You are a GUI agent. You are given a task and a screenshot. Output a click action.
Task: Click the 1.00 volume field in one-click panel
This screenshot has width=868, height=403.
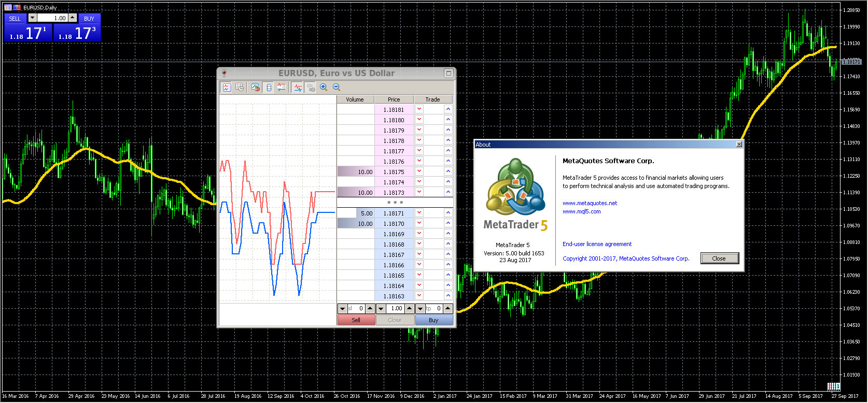pyautogui.click(x=52, y=18)
